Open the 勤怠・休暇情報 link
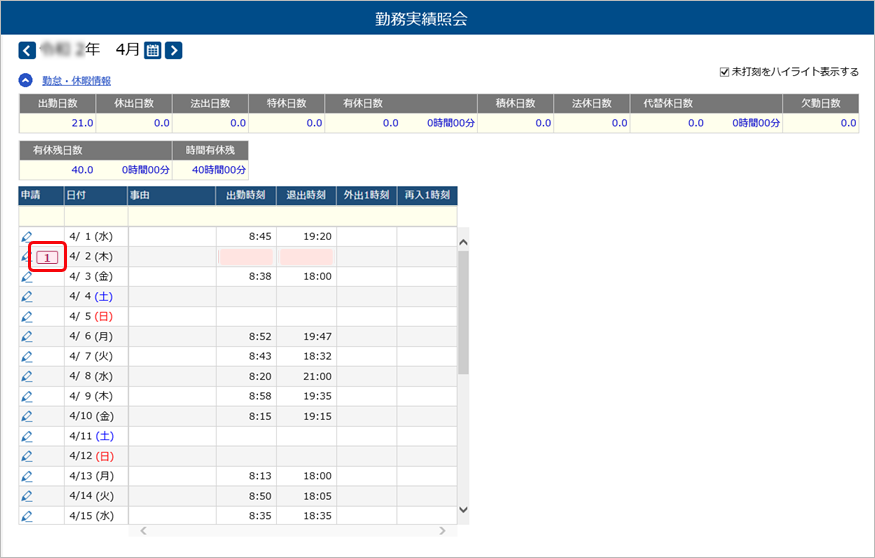This screenshot has height=558, width=875. [x=76, y=81]
